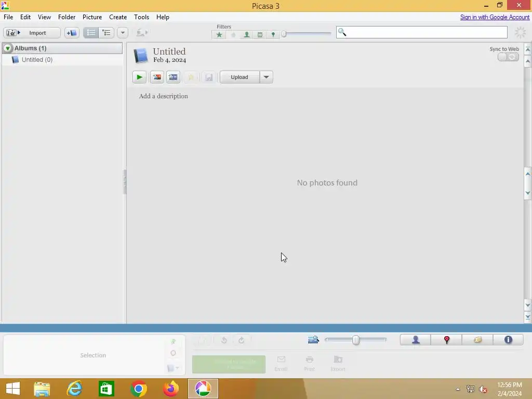Click scroll to bottom arrow
532x399 pixels.
(528, 317)
